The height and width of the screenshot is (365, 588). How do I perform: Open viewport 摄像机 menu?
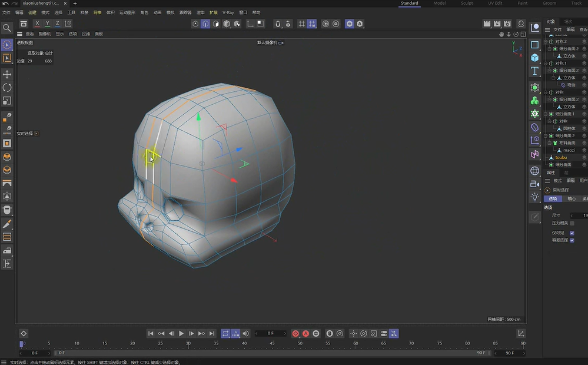tap(45, 34)
